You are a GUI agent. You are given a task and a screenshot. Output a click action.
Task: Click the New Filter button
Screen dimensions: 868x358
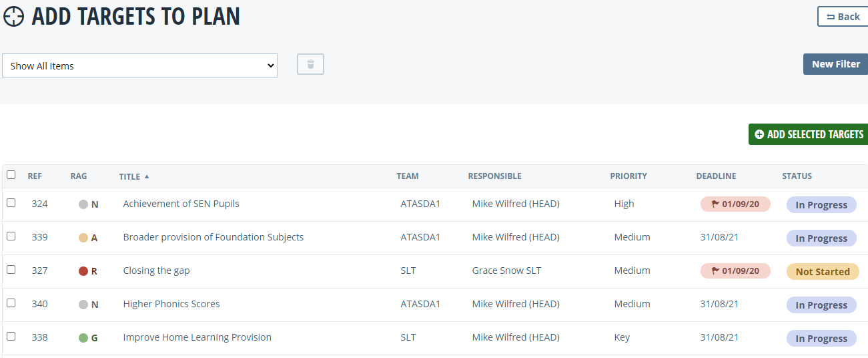pyautogui.click(x=835, y=64)
